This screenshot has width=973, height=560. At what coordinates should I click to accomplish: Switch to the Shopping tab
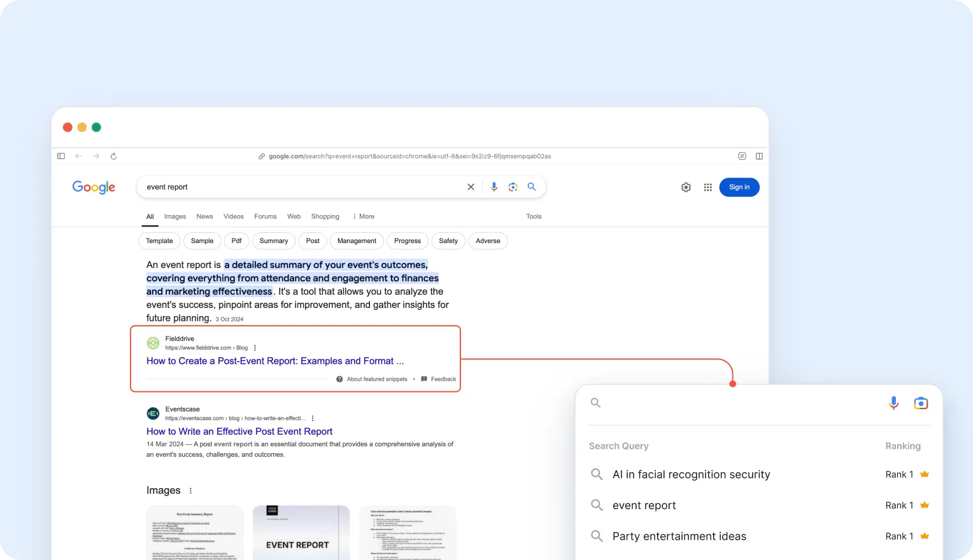(325, 216)
